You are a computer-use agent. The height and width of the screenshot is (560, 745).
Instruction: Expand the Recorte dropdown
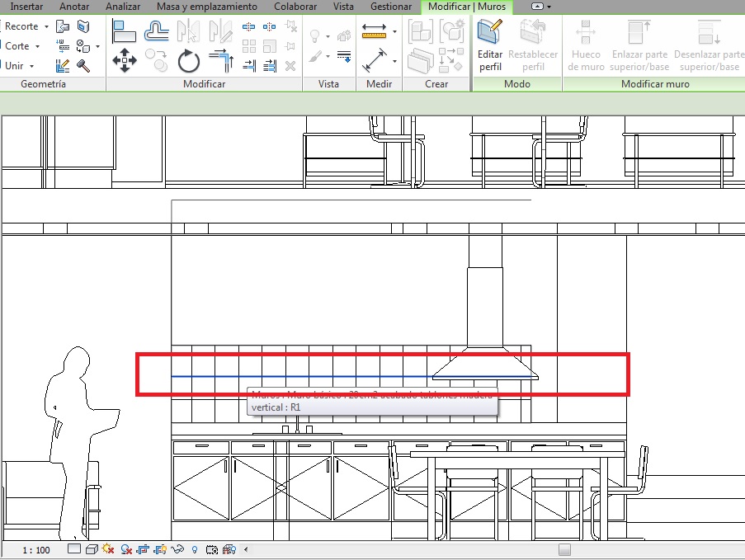coord(47,26)
